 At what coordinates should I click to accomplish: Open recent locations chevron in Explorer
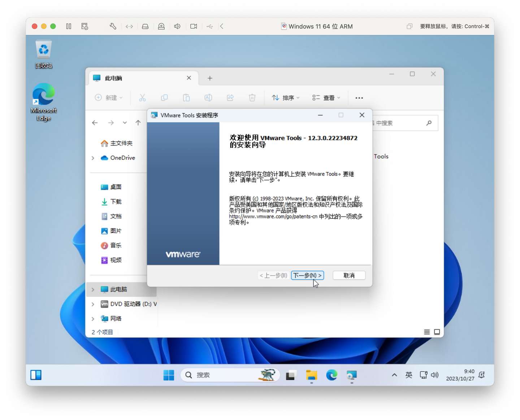pyautogui.click(x=125, y=123)
